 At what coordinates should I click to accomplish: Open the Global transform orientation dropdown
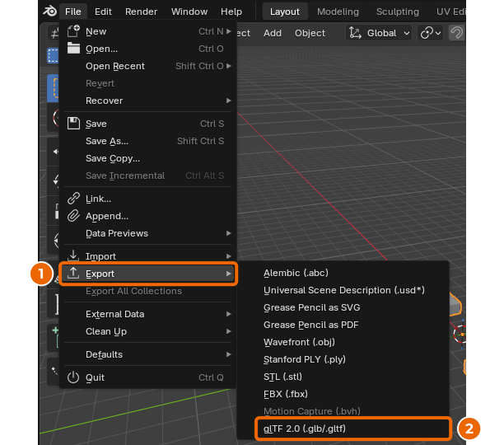[x=379, y=33]
